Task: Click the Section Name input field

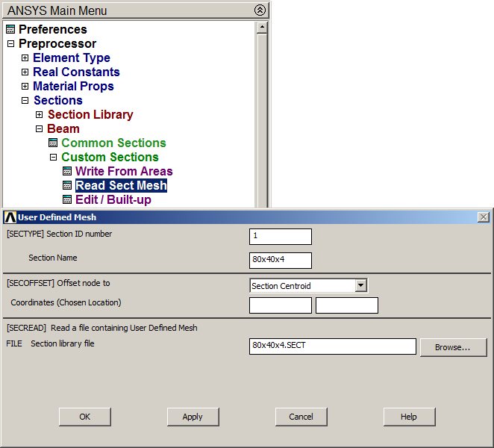Action: tap(280, 261)
